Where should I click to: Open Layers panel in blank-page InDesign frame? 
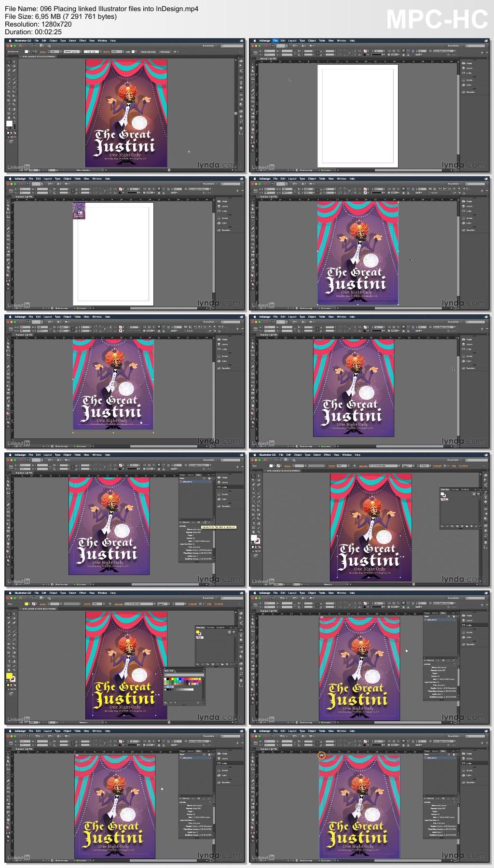(x=467, y=68)
